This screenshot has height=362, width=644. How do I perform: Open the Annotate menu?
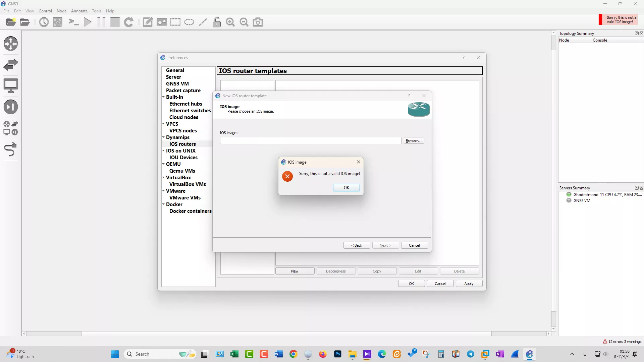click(79, 11)
